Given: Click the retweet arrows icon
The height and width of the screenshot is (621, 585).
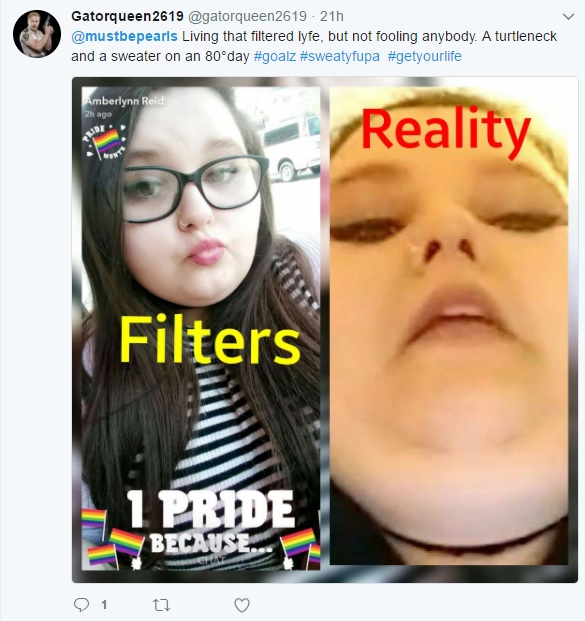Looking at the screenshot, I should coord(162,605).
